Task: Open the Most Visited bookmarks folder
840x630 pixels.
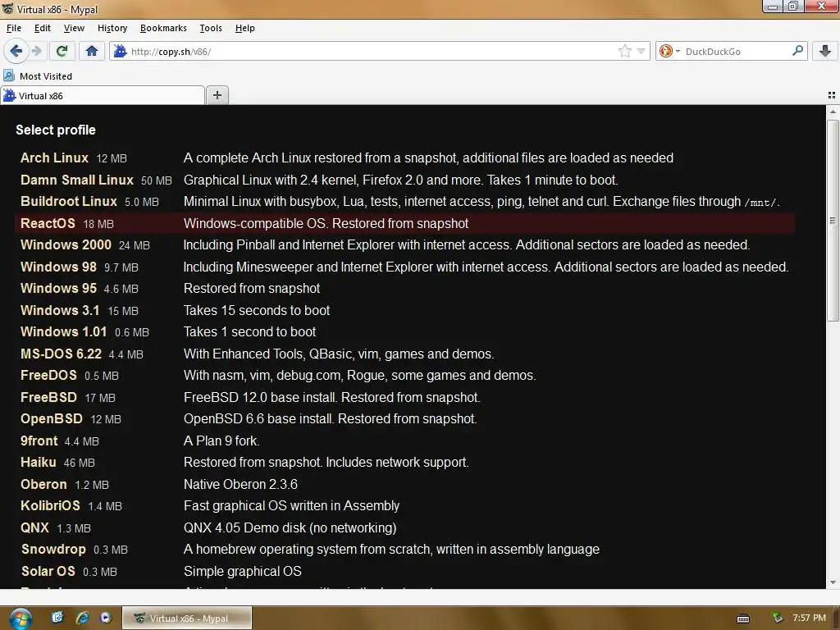Action: pyautogui.click(x=38, y=76)
